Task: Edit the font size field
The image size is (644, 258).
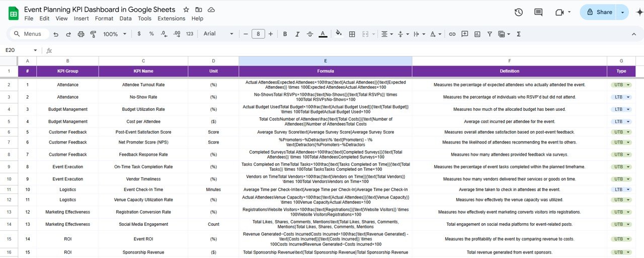Action: [x=258, y=34]
